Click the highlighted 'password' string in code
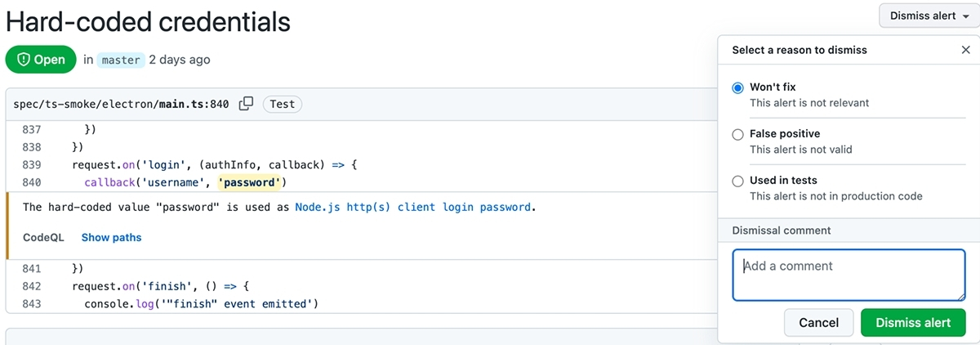This screenshot has width=980, height=345. pos(250,181)
